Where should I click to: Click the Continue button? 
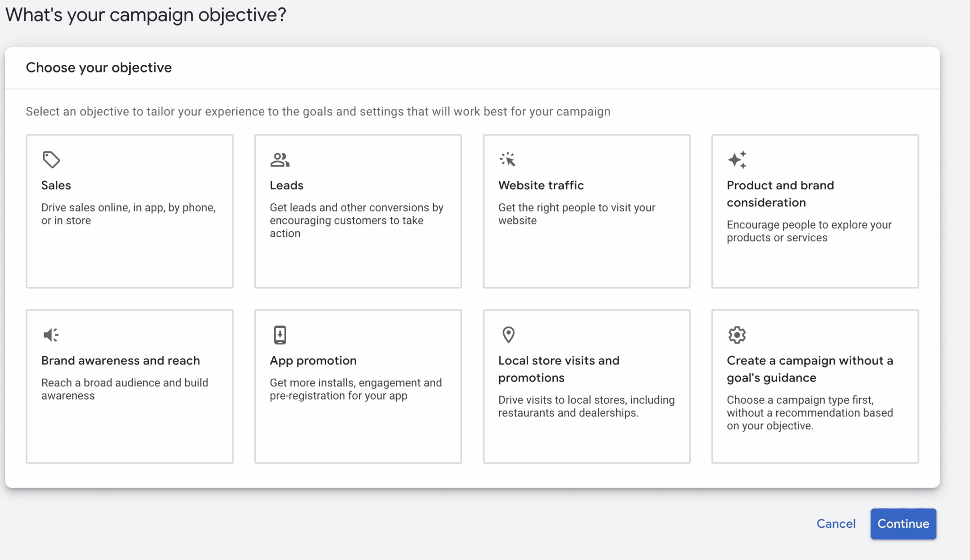coord(903,524)
